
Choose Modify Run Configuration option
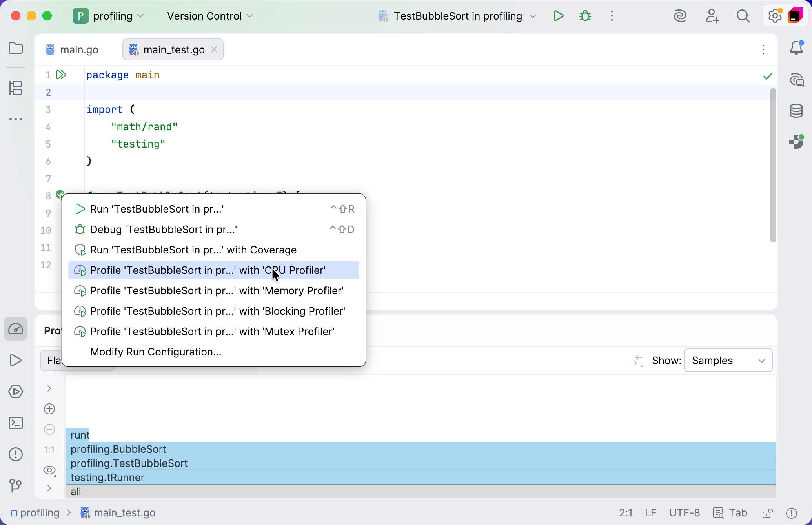click(155, 352)
